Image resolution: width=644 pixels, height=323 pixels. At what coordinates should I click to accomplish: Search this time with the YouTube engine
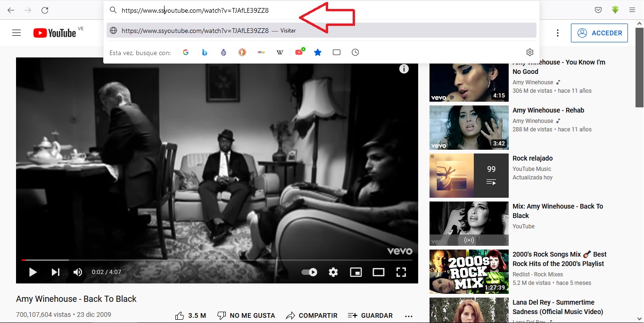300,52
